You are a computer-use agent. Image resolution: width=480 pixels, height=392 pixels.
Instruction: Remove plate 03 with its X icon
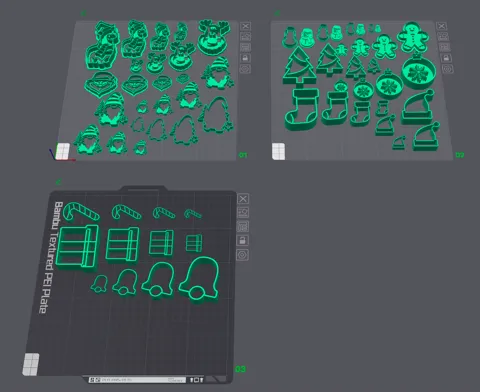tap(243, 199)
